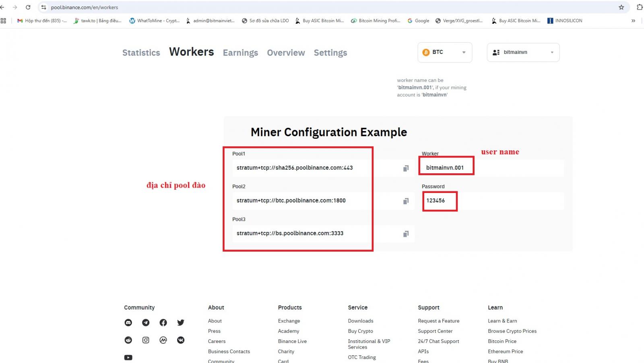Viewport: 644px width, 363px height.
Task: Open the tawk.to bookmark
Action: click(97, 21)
